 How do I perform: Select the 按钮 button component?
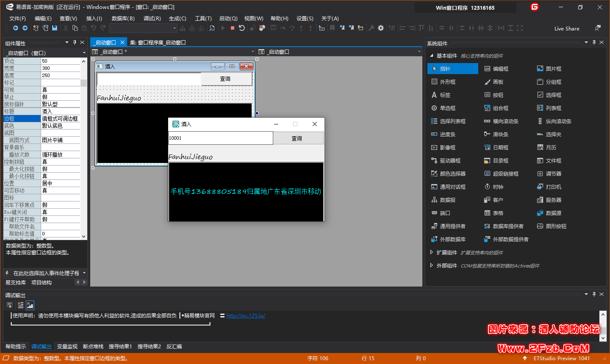click(x=494, y=95)
